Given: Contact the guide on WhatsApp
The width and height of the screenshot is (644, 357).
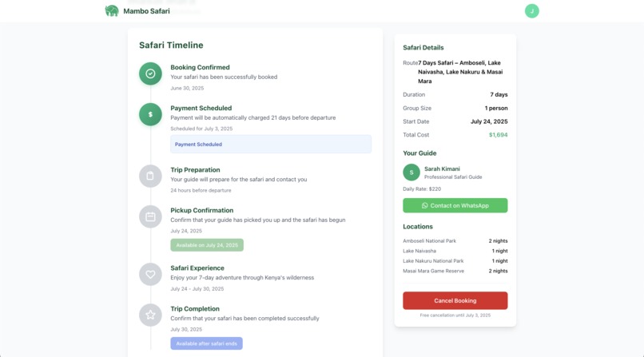Looking at the screenshot, I should click(455, 205).
